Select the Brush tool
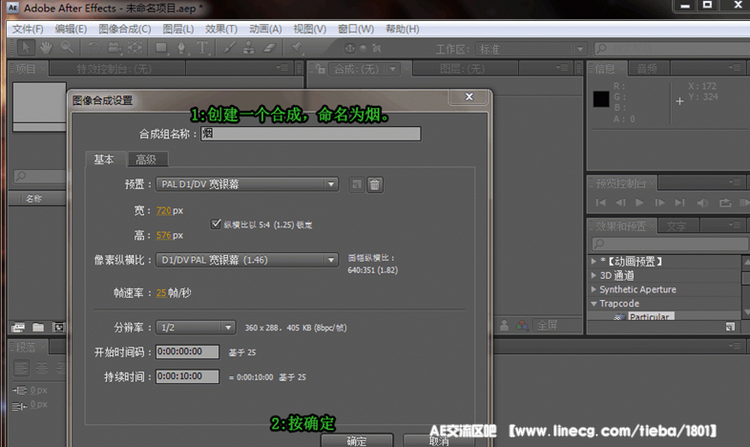 (229, 48)
